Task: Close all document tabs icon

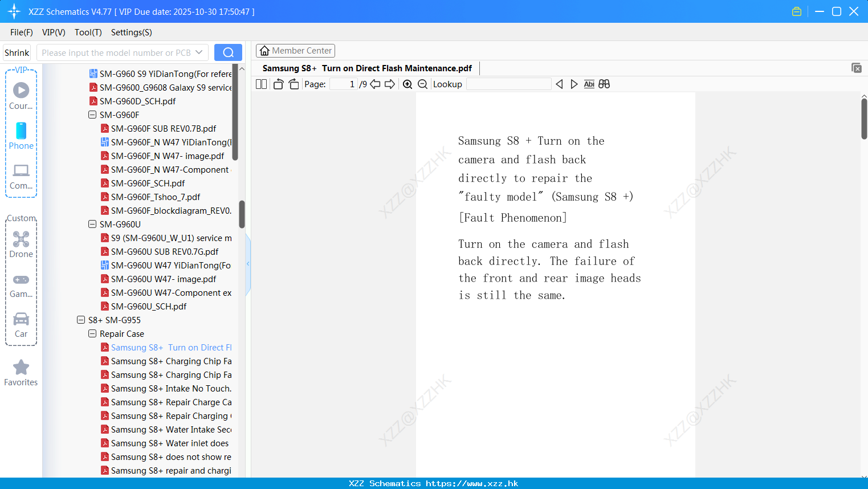Action: click(857, 68)
